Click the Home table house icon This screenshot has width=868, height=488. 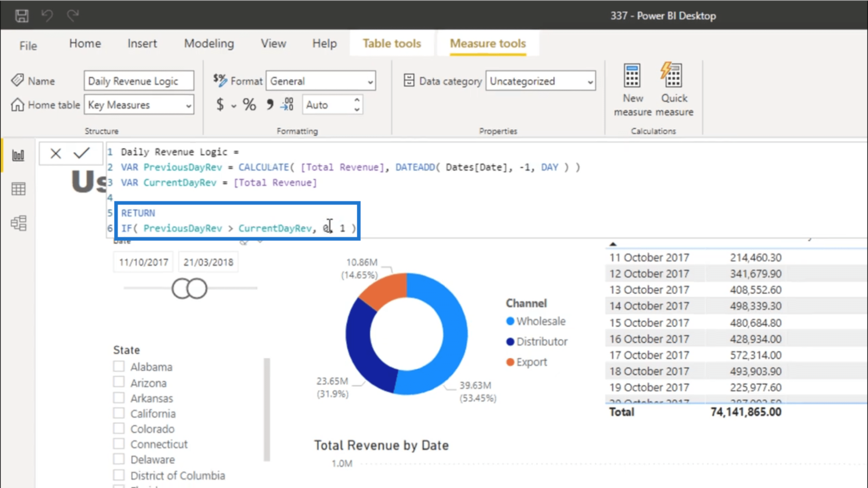coord(18,105)
